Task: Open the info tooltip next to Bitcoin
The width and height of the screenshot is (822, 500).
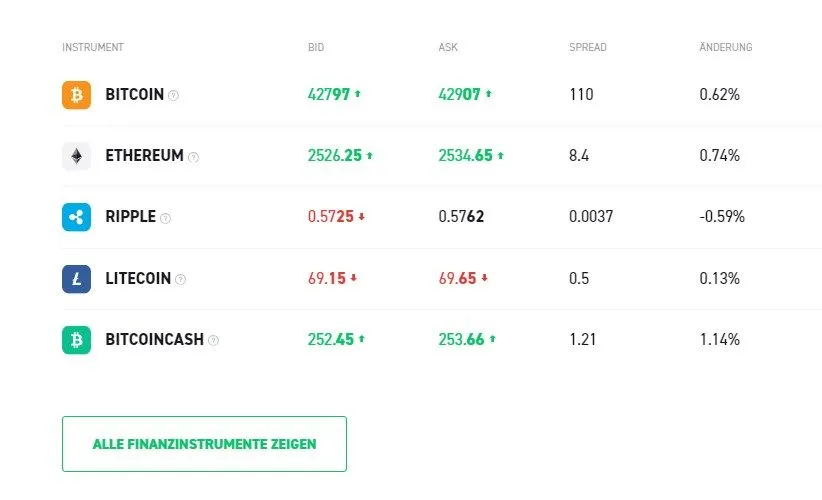Action: tap(174, 96)
